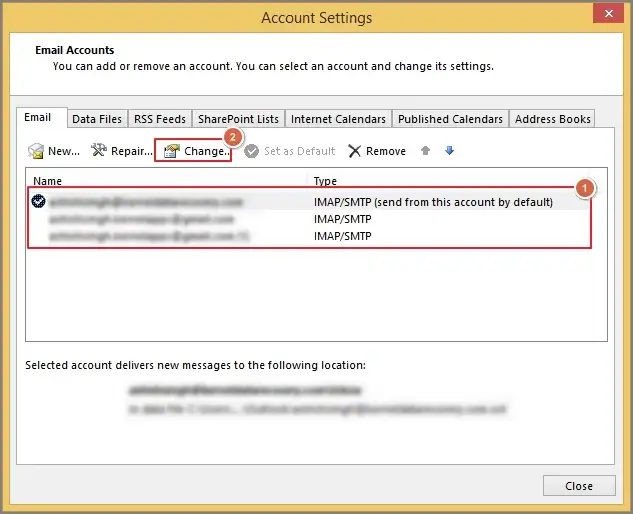Open the RSS Feeds tab

160,119
